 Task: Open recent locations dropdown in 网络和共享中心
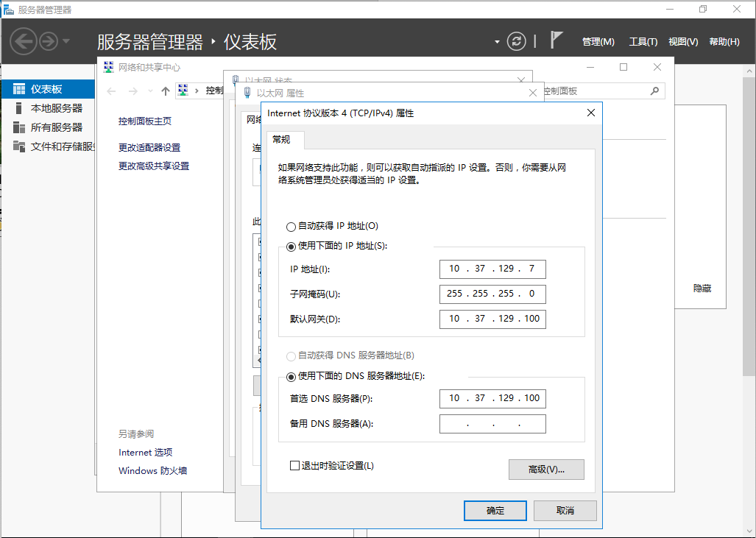(150, 91)
